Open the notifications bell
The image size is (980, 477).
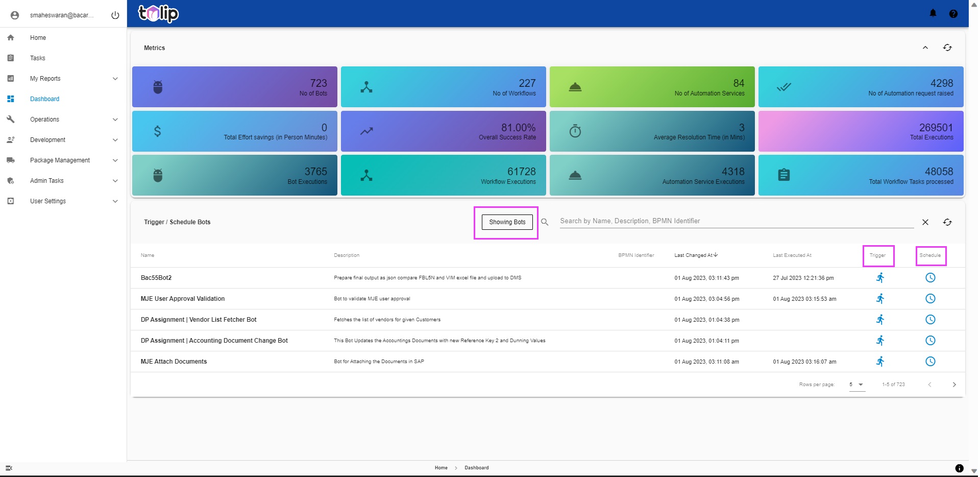(x=933, y=13)
